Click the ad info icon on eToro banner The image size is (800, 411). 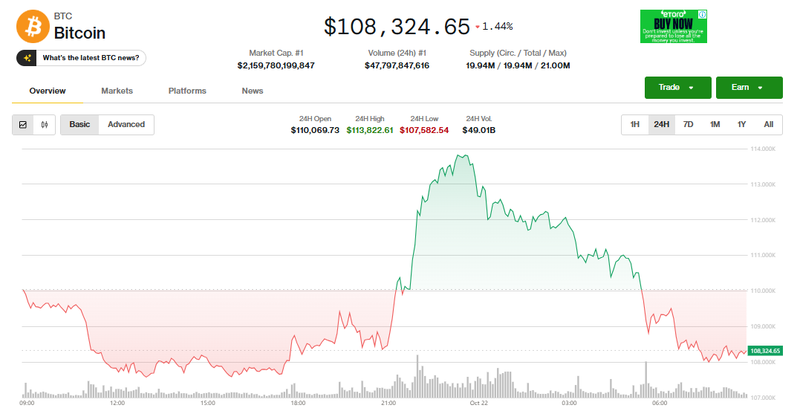[702, 14]
